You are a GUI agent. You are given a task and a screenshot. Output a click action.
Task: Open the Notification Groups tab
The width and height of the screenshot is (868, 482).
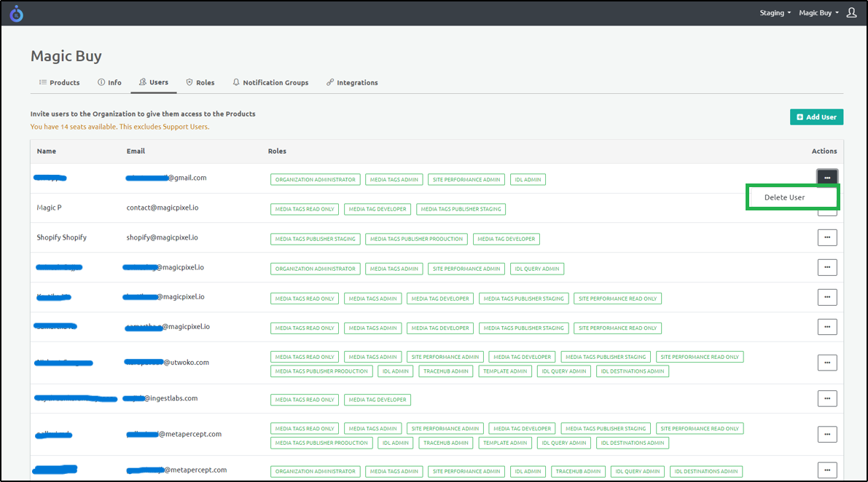(270, 82)
